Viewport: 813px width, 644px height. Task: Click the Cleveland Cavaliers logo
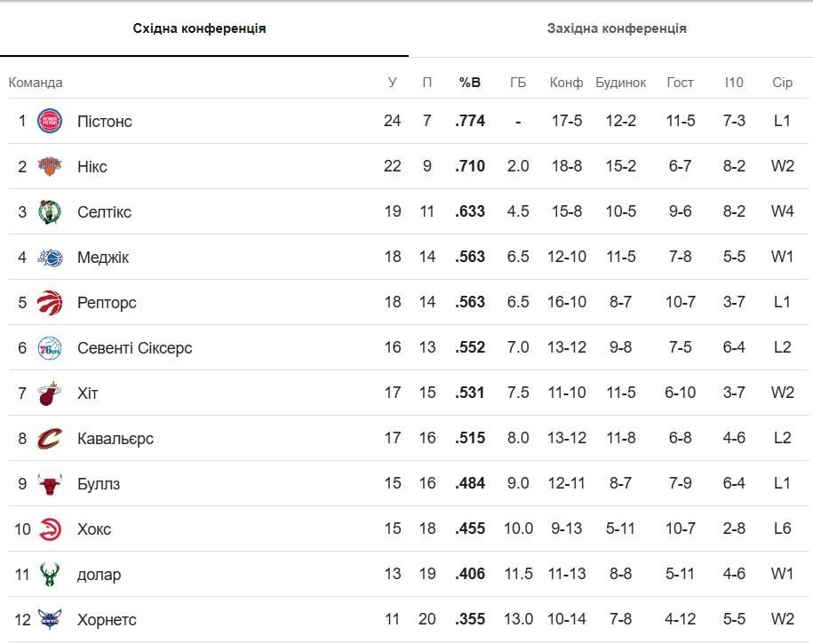coord(50,439)
